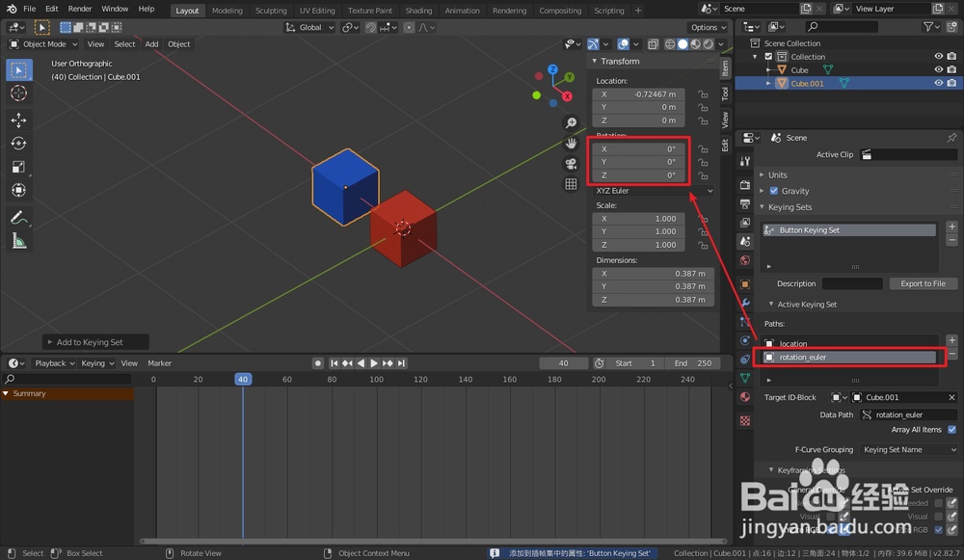Click Scale Z value field

[639, 245]
